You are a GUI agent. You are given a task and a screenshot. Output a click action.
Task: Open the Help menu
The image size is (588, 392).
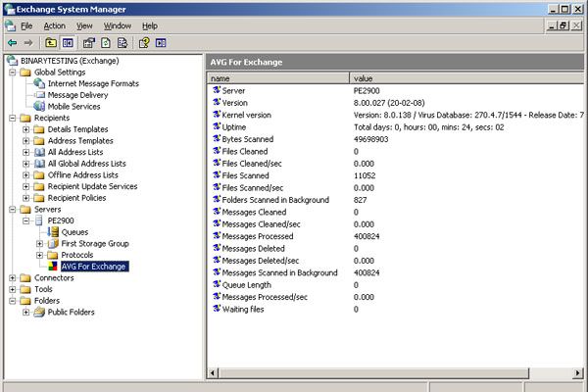click(150, 25)
